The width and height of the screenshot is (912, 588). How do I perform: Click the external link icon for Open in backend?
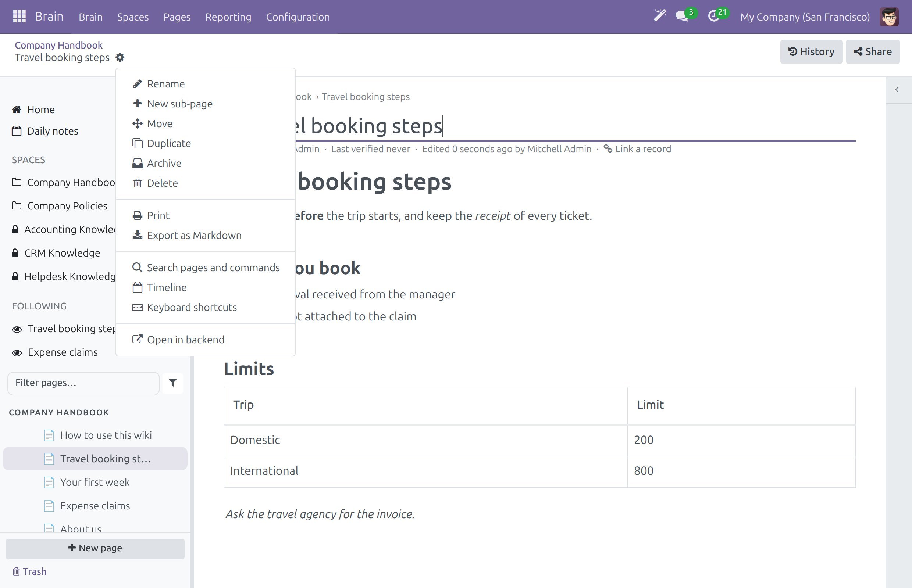coord(137,339)
